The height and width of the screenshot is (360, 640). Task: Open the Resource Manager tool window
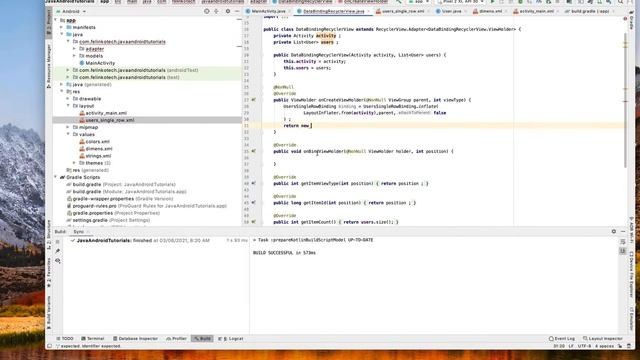click(x=49, y=65)
